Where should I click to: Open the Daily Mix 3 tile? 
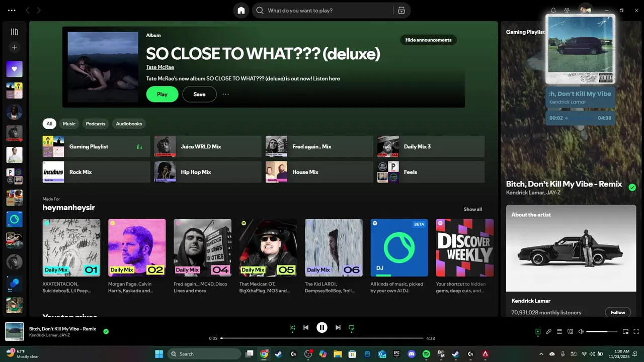coord(431,146)
